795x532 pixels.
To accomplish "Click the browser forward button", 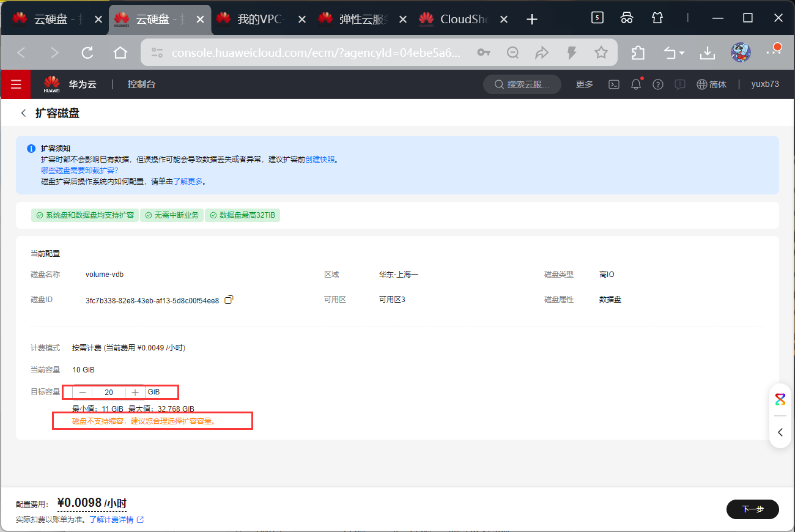I will [x=54, y=53].
